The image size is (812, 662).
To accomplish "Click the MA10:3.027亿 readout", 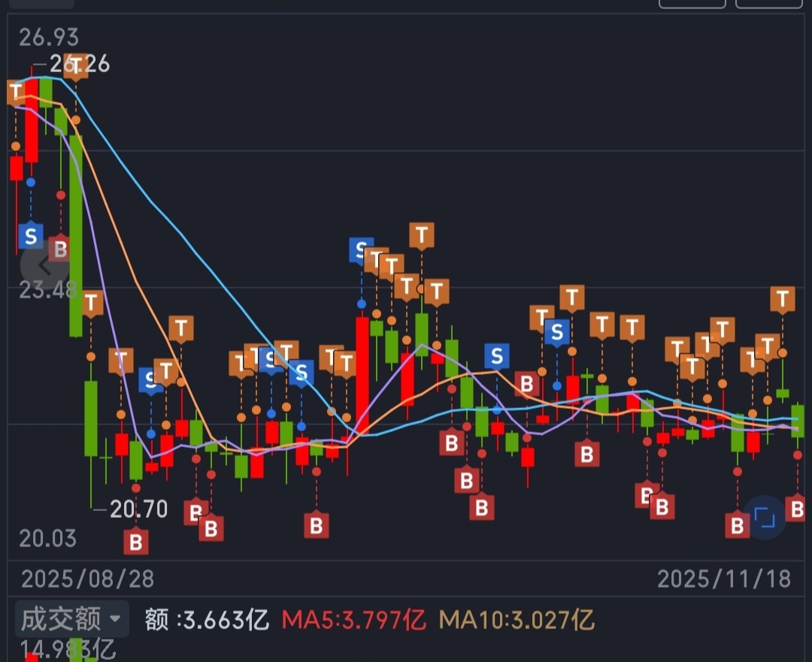I will [517, 619].
